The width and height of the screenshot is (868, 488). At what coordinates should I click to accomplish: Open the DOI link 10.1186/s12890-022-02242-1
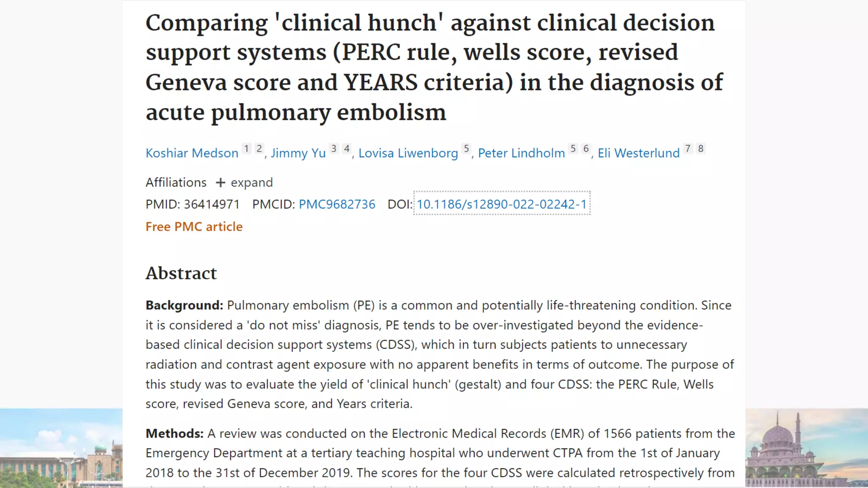click(502, 204)
